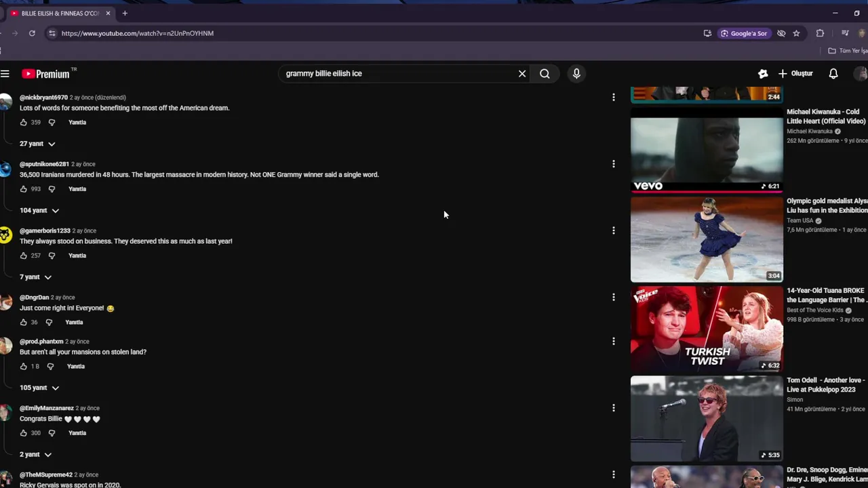
Task: Open @gamerboris1233 profile avatar
Action: (x=5, y=236)
